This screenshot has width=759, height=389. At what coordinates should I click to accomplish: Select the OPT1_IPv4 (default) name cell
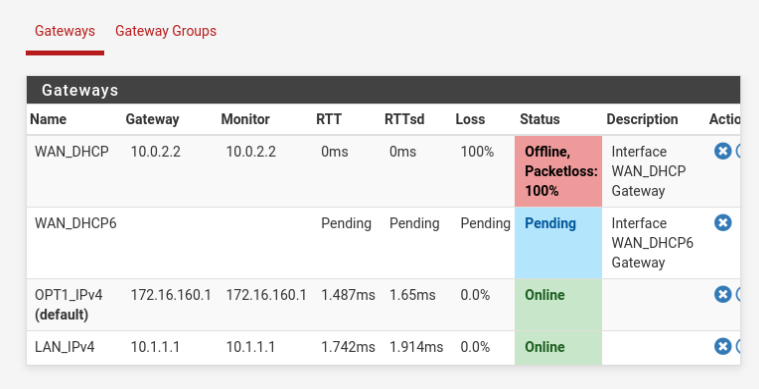click(x=75, y=305)
